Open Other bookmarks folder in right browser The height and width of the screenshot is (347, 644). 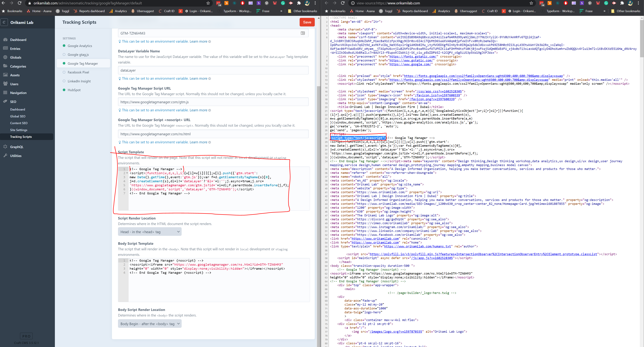625,11
